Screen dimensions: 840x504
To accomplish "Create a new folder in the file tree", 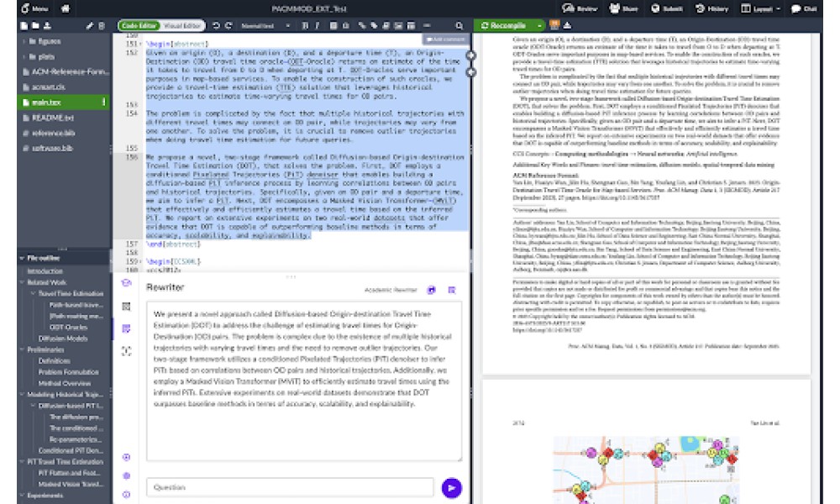I will pyautogui.click(x=35, y=26).
